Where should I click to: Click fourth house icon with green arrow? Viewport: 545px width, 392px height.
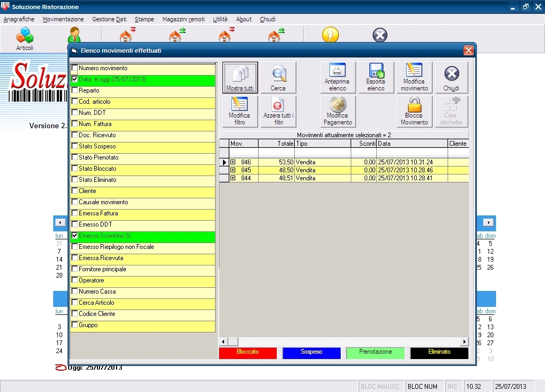tap(276, 35)
